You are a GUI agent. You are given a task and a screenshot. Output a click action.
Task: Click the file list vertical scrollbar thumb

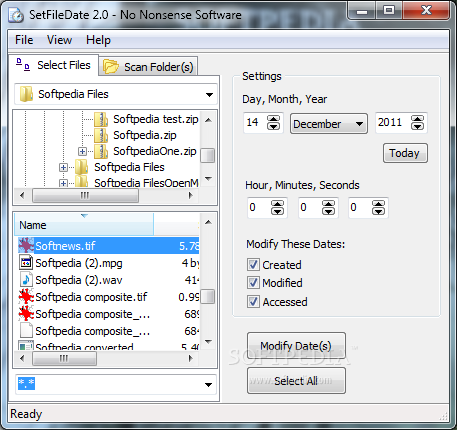click(208, 296)
